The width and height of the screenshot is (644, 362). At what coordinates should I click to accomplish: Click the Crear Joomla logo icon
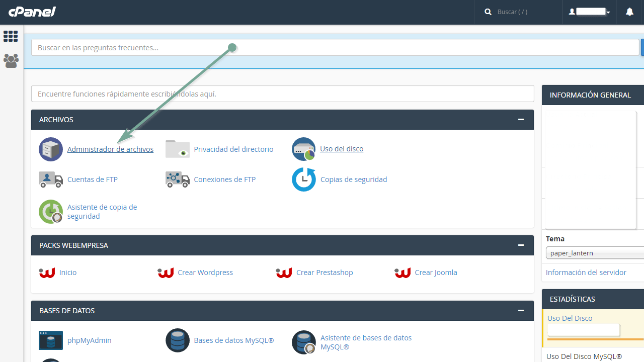403,273
